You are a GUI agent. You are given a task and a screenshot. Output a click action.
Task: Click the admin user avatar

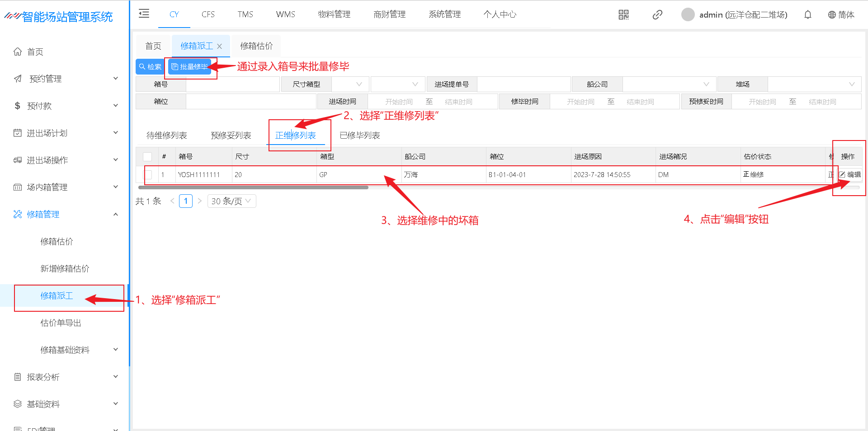pyautogui.click(x=688, y=15)
